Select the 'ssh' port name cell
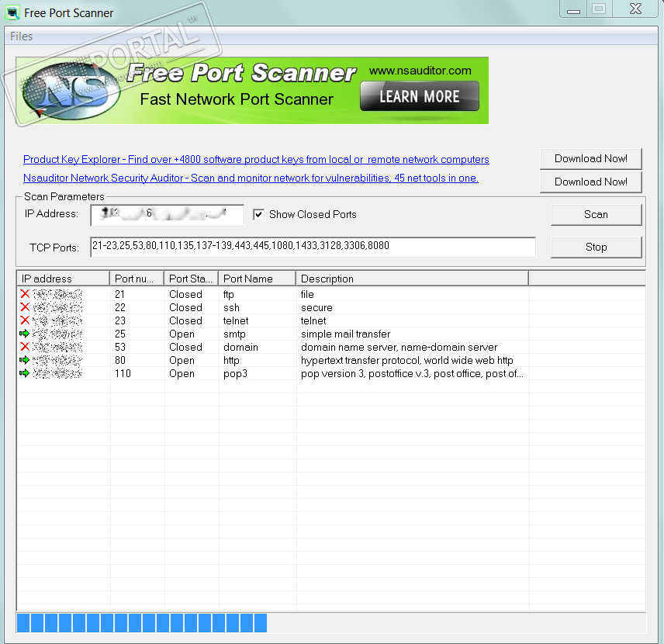The width and height of the screenshot is (664, 644). click(x=231, y=307)
